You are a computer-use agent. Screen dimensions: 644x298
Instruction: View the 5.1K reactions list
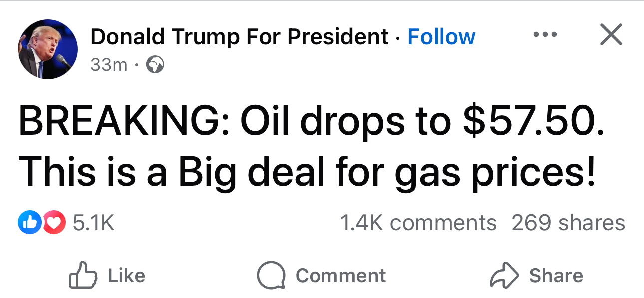click(94, 222)
